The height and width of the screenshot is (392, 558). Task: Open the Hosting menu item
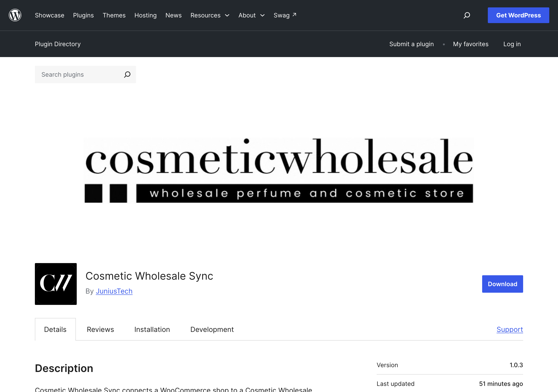[x=146, y=15]
